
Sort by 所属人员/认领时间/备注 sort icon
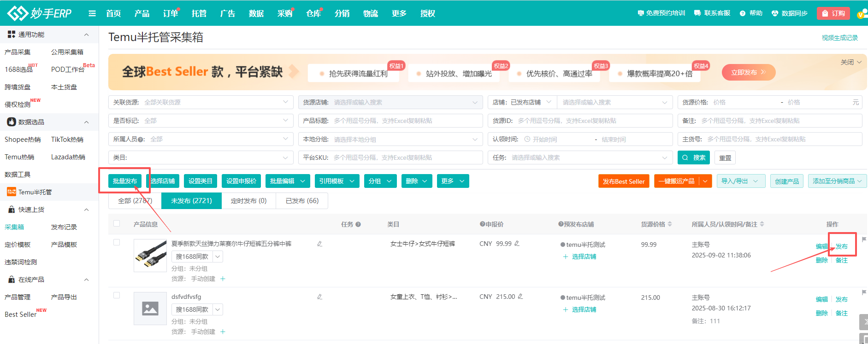762,224
